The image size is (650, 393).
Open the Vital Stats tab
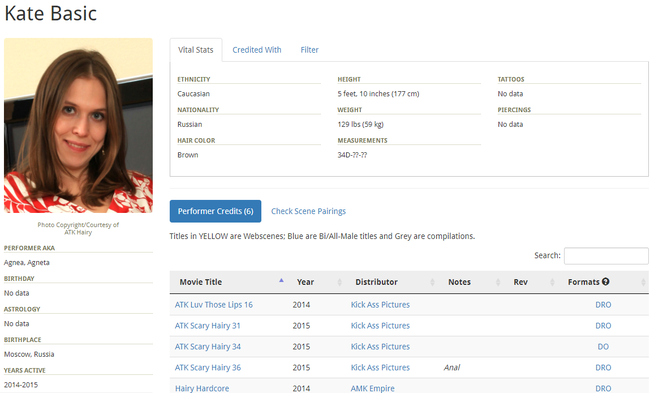[x=196, y=50]
